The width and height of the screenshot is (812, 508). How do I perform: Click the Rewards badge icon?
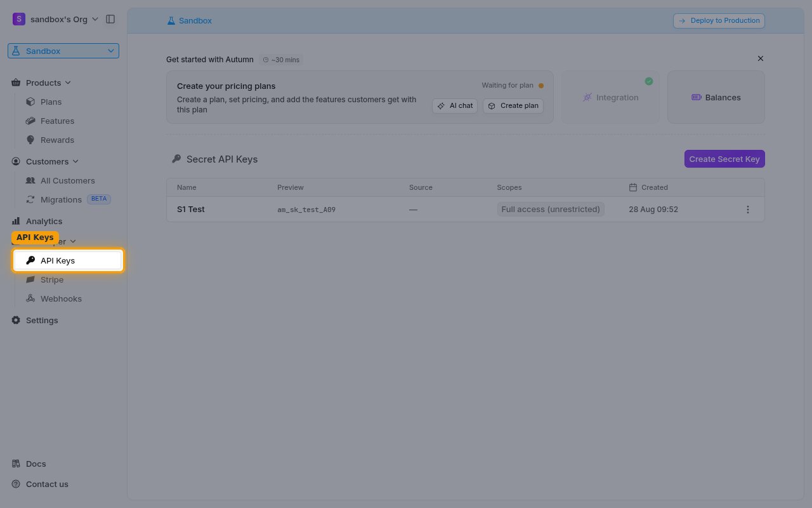(x=30, y=140)
